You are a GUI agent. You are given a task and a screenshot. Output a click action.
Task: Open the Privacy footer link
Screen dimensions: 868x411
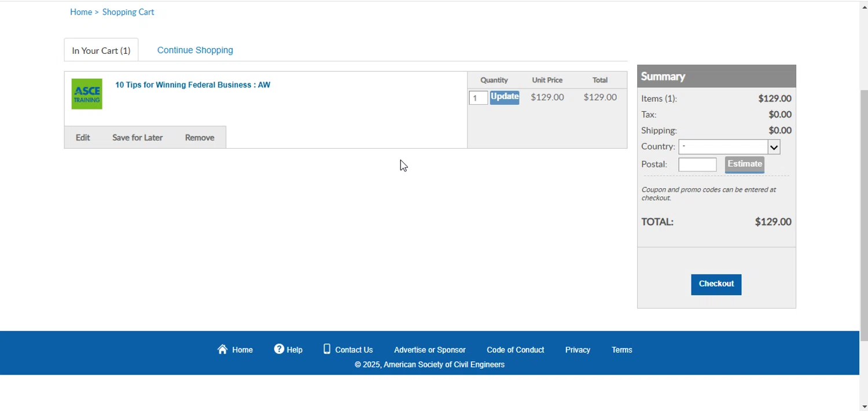tap(578, 350)
